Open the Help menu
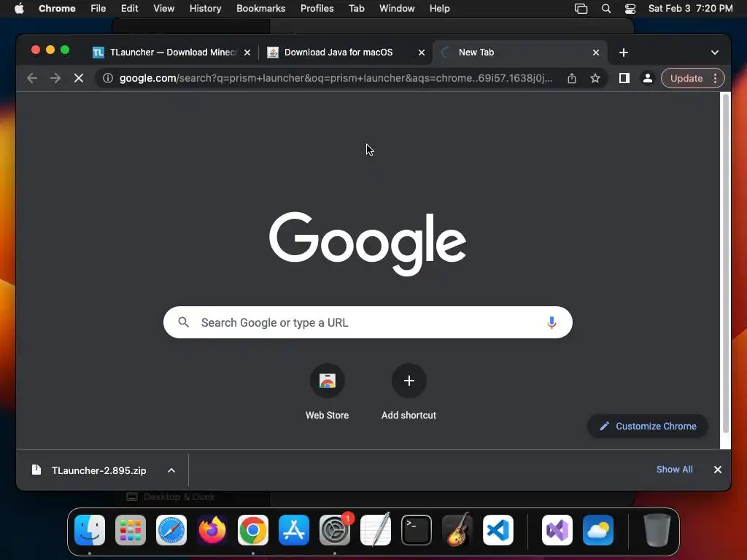The width and height of the screenshot is (747, 560). [x=439, y=9]
